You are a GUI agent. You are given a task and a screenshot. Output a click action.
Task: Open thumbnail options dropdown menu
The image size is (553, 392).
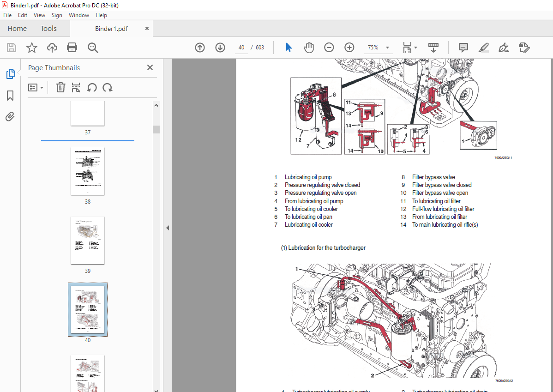coord(36,88)
